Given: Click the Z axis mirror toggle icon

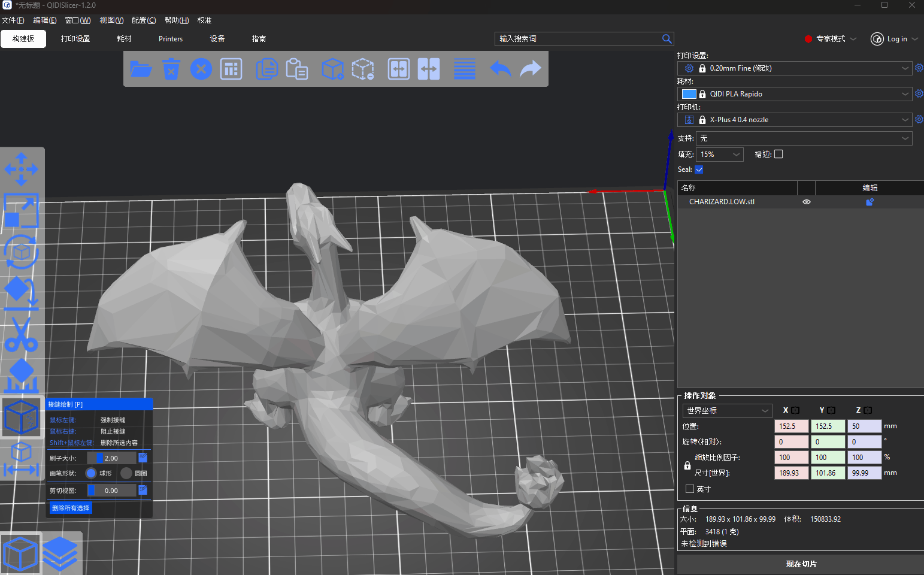Looking at the screenshot, I should click(868, 410).
